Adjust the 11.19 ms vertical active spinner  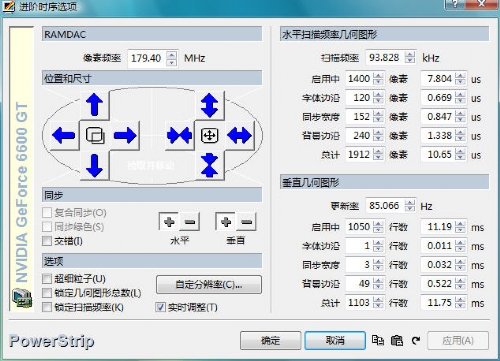coord(460,227)
